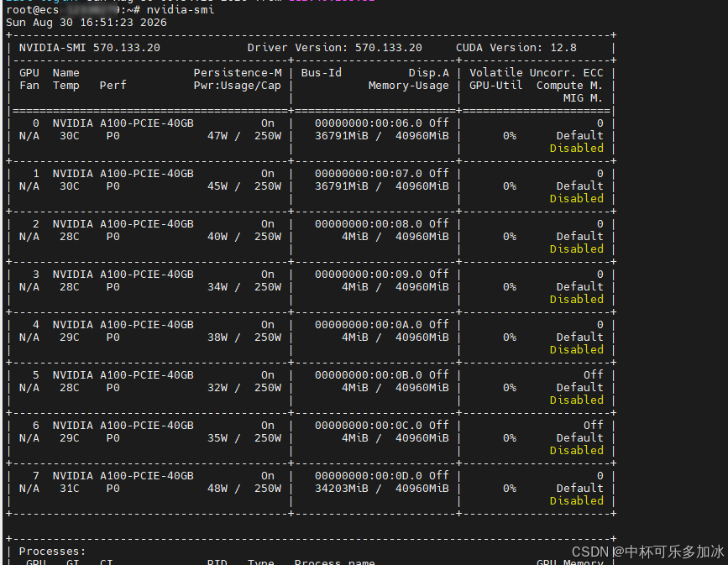Select bus ID 00000000:00:0A.0
Image resolution: width=728 pixels, height=565 pixels.
(369, 325)
